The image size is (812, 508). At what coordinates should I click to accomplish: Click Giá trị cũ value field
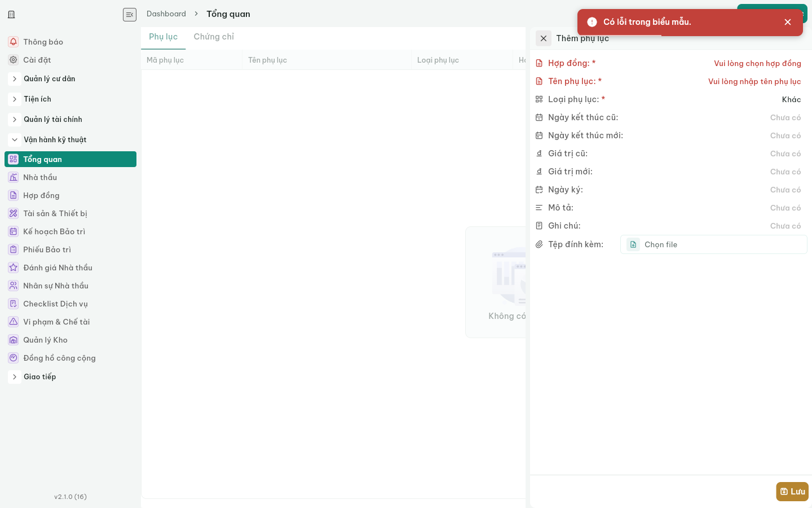(785, 154)
